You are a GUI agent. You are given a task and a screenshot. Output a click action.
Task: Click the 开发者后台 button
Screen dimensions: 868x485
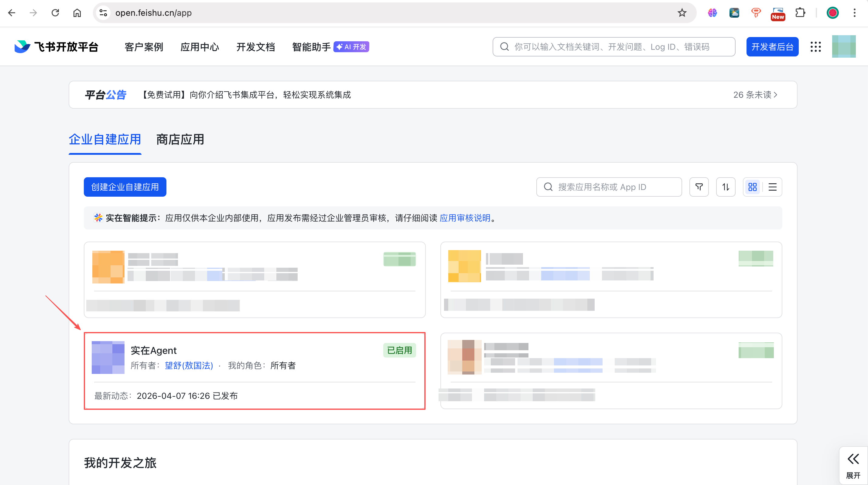point(772,47)
